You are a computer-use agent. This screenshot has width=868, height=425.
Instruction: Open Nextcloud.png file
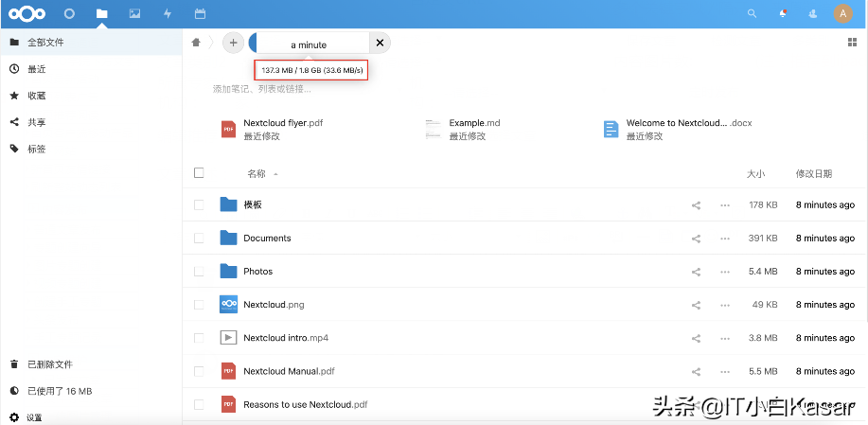coord(274,305)
